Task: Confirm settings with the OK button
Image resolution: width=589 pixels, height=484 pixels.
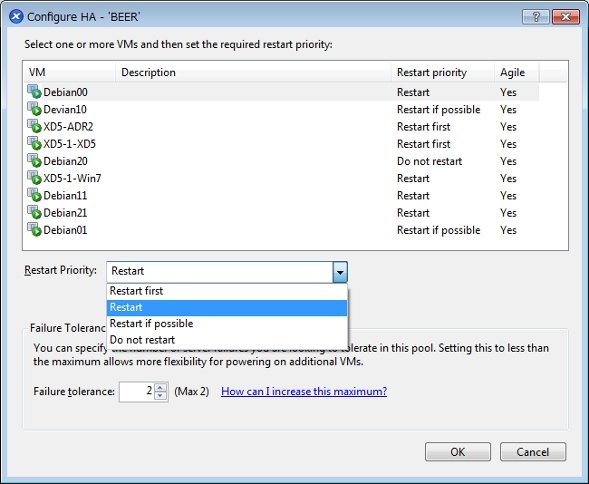Action: [x=458, y=452]
